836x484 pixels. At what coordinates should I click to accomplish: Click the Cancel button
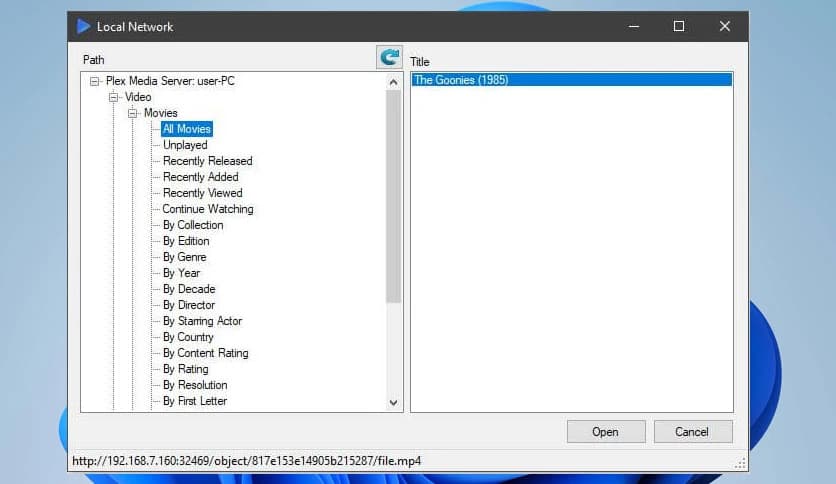[693, 432]
